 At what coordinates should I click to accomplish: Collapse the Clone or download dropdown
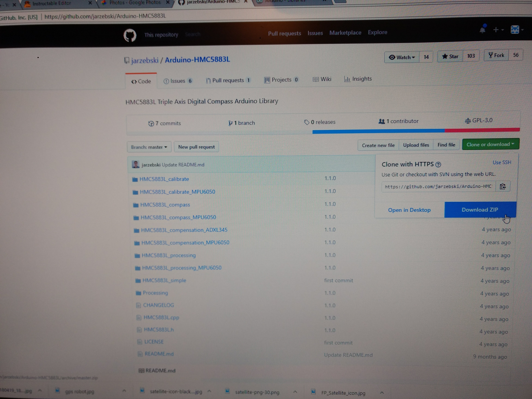click(490, 144)
